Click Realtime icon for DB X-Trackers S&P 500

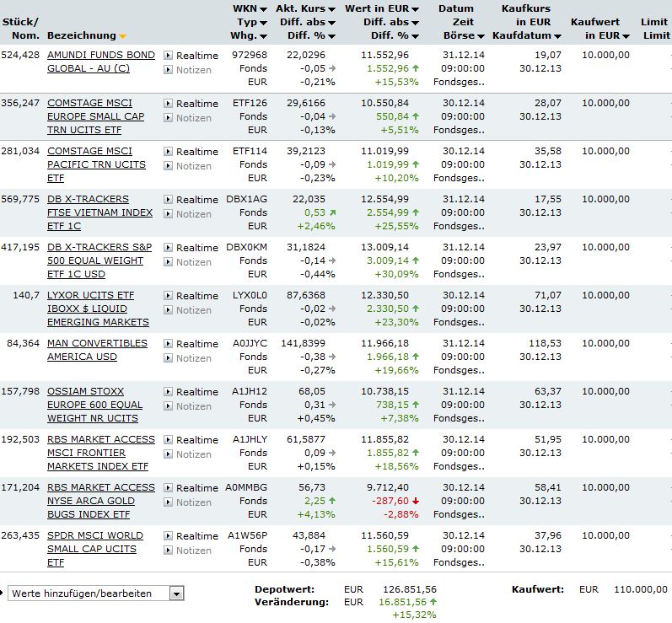[x=169, y=247]
